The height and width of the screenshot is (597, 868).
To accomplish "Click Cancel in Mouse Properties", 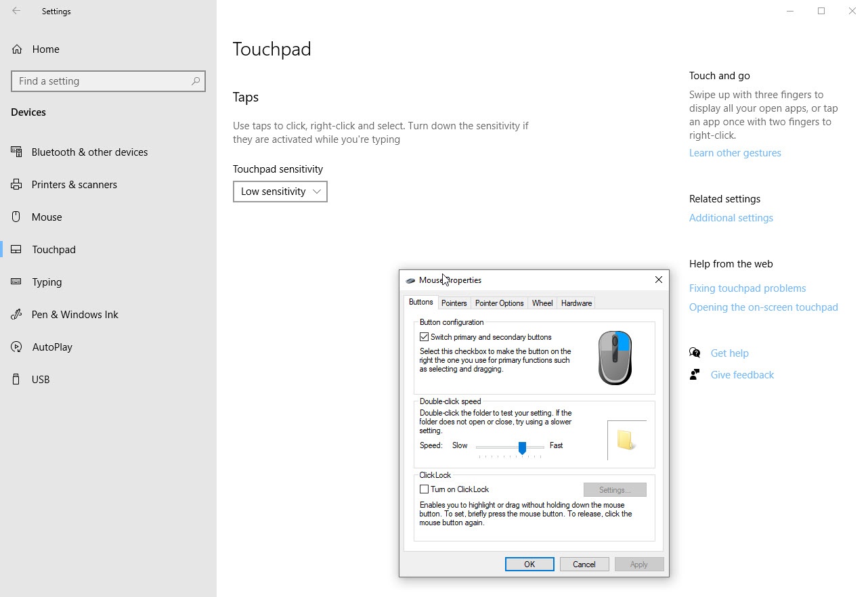I will [x=584, y=565].
